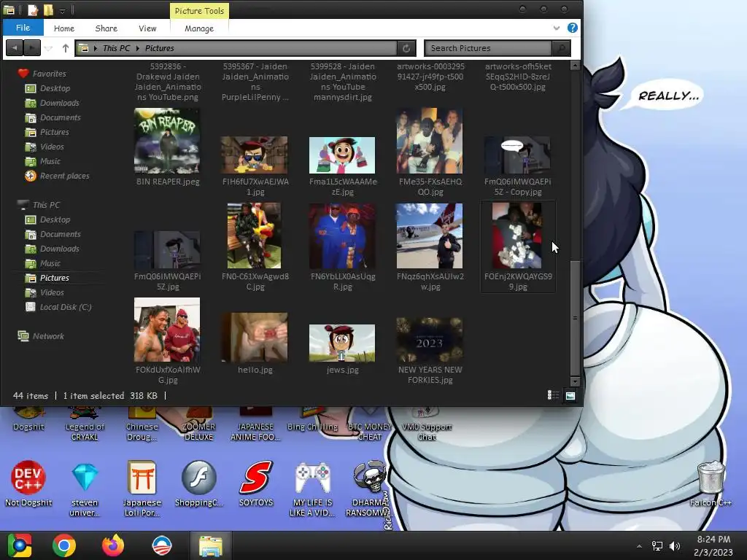Open the Falcon C++ recycle bin desktop icon
The height and width of the screenshot is (560, 747).
[x=711, y=484]
